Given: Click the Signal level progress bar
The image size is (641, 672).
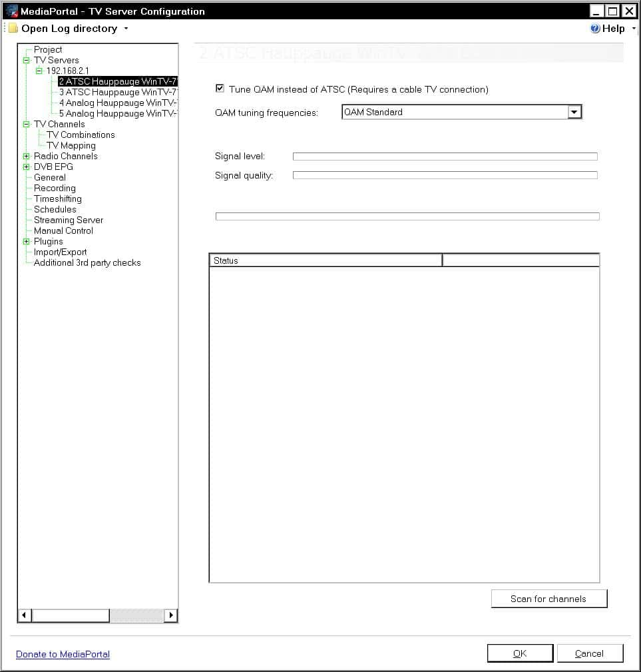Looking at the screenshot, I should [x=445, y=157].
